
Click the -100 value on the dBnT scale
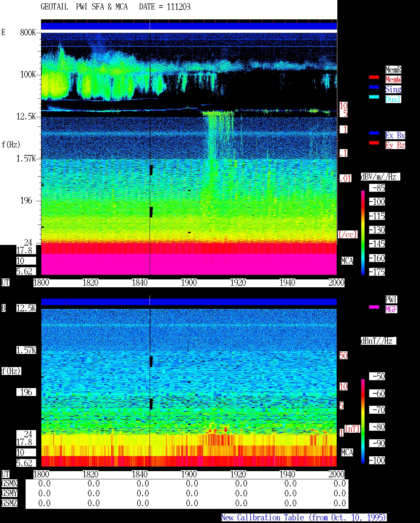coord(377,461)
